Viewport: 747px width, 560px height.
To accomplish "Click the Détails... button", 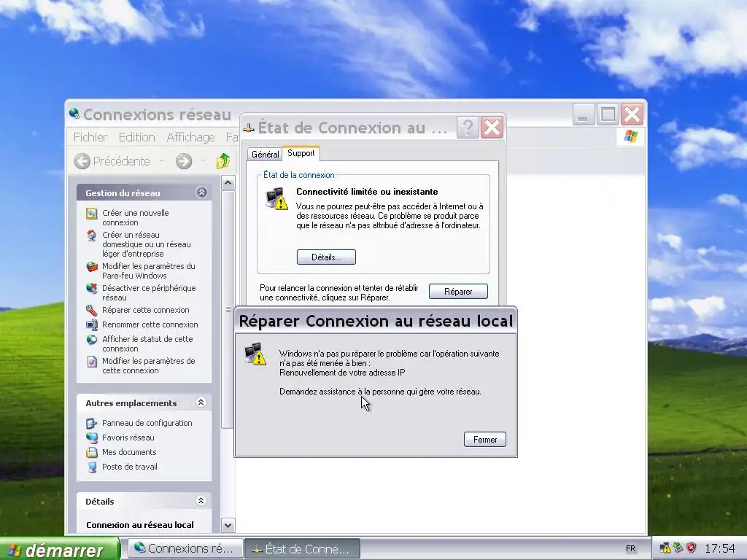I will click(326, 257).
